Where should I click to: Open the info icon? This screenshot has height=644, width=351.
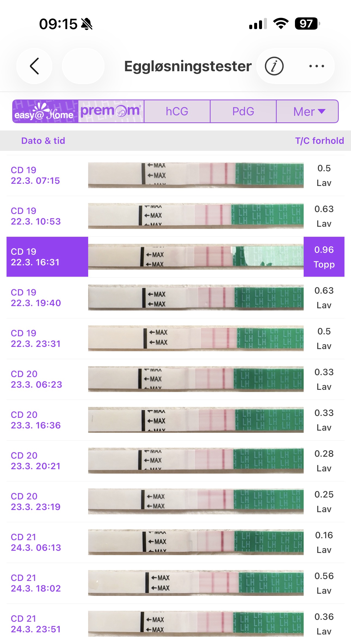tap(274, 66)
